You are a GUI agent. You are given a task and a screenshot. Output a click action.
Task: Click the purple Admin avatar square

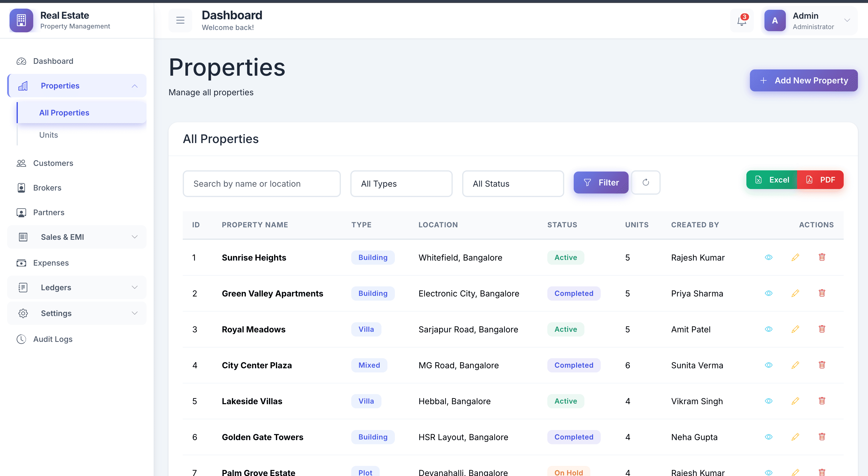click(775, 20)
